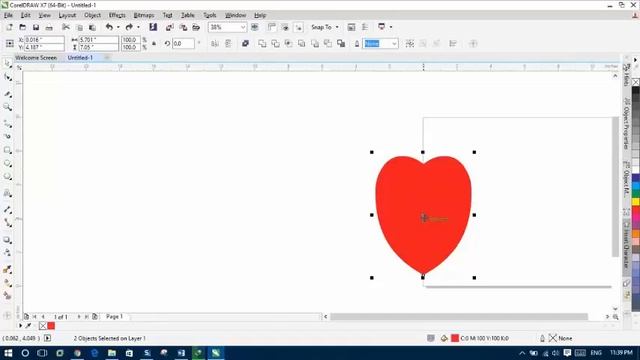Pick yellow in the color palette
This screenshot has width=640, height=360.
pos(636,202)
